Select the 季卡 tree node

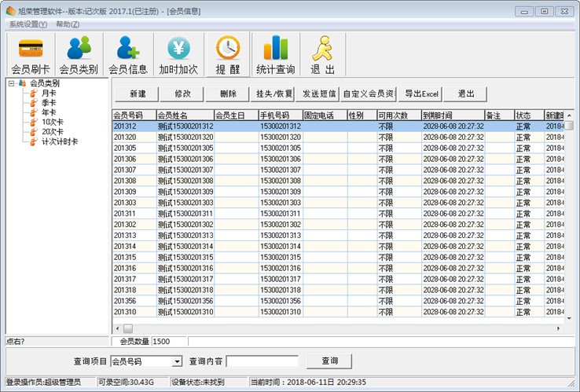[x=49, y=103]
